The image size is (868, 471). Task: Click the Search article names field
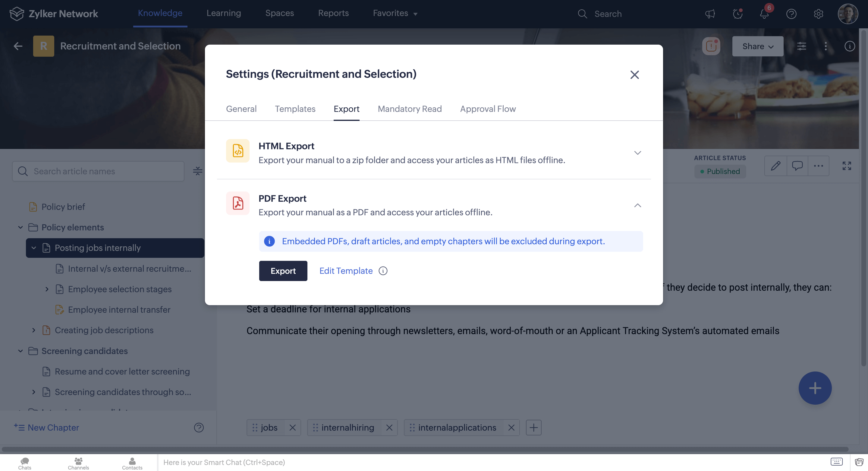coord(98,171)
